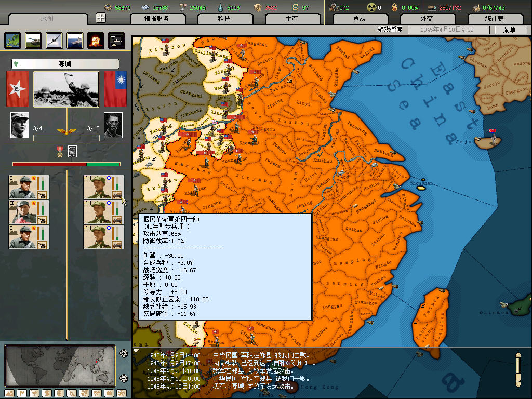Select the land units tank icon

pyautogui.click(x=33, y=40)
